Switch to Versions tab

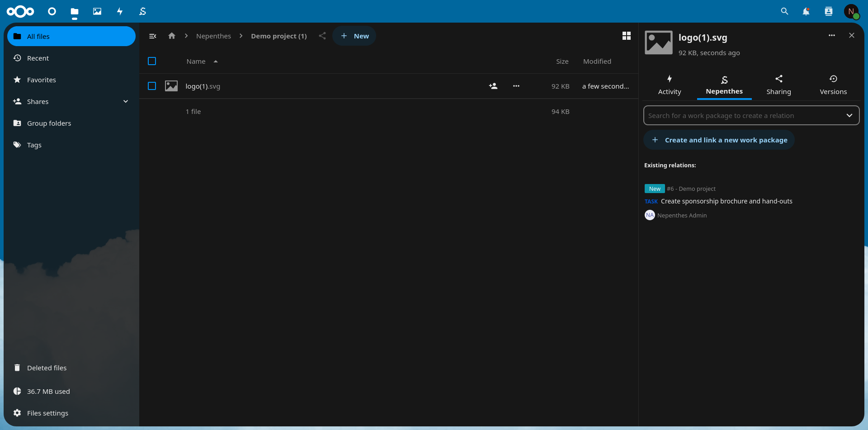pyautogui.click(x=833, y=85)
